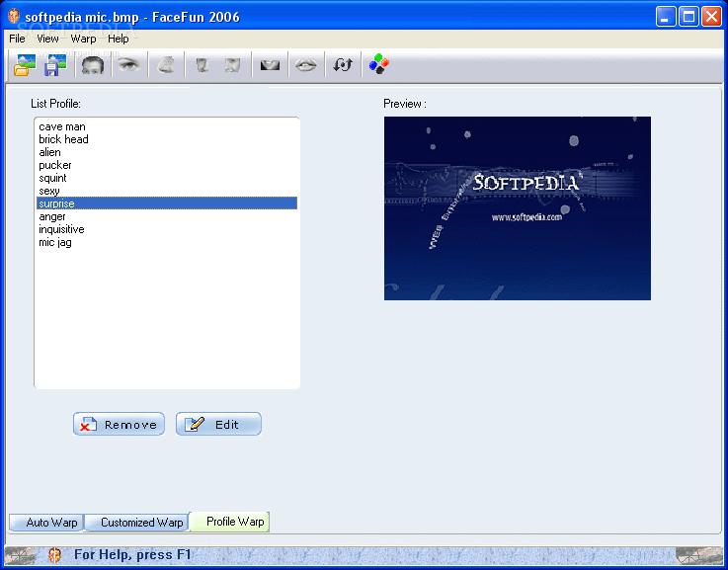Click the Softpedia preview image
The image size is (728, 570).
[518, 208]
